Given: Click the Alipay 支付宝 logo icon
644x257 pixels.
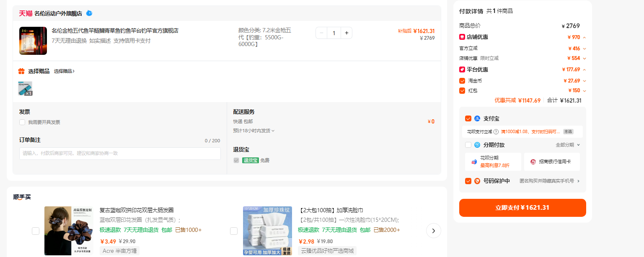Looking at the screenshot, I should click(x=477, y=118).
